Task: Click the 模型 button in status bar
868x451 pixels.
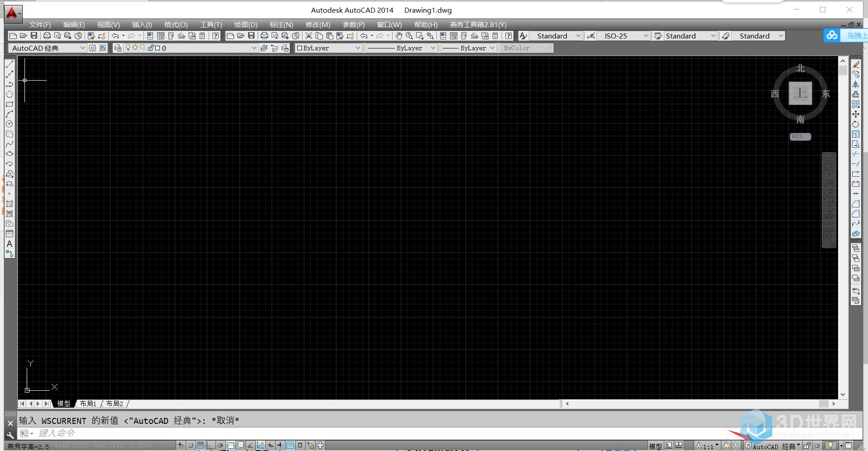Action: [x=656, y=446]
